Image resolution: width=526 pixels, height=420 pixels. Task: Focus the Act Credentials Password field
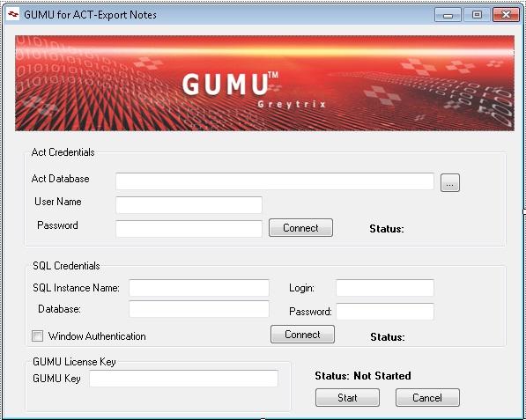point(189,229)
